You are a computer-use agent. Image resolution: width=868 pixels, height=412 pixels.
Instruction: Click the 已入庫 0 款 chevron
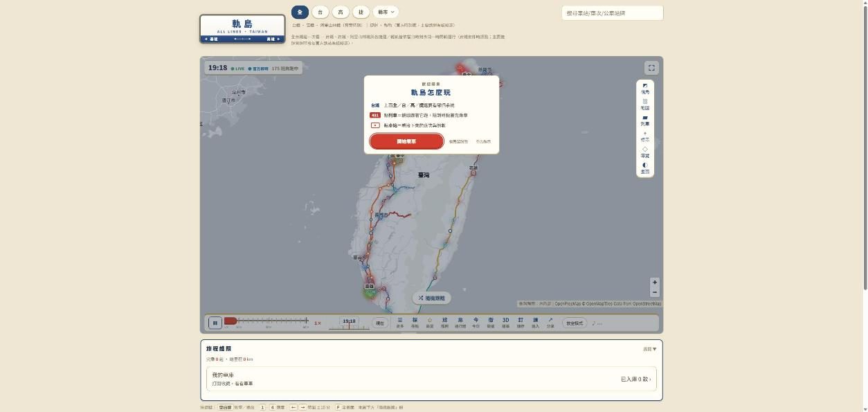[636, 379]
